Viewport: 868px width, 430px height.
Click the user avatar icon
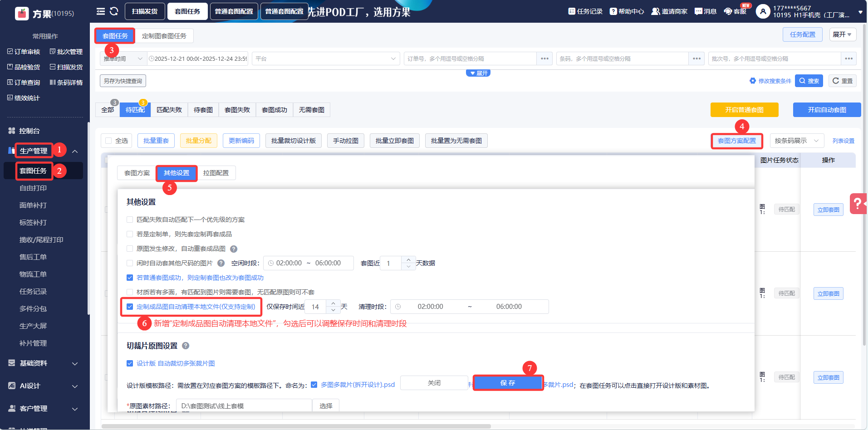pyautogui.click(x=763, y=11)
